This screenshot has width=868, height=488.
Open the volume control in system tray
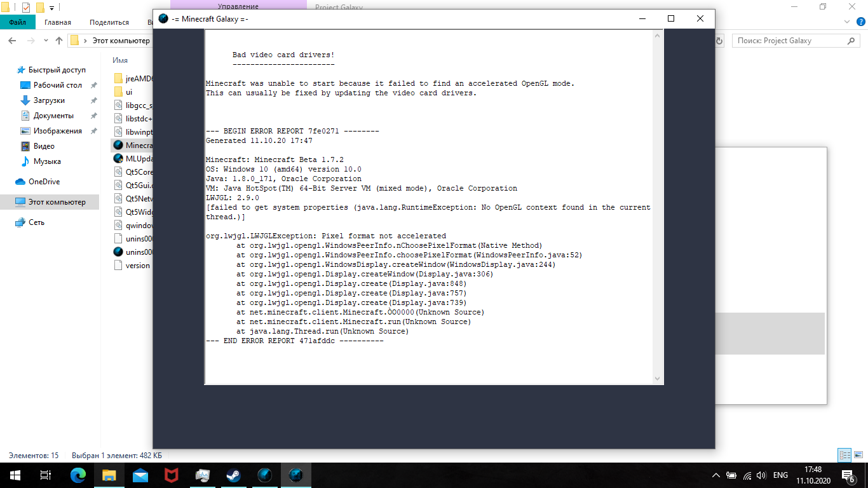[x=762, y=475]
